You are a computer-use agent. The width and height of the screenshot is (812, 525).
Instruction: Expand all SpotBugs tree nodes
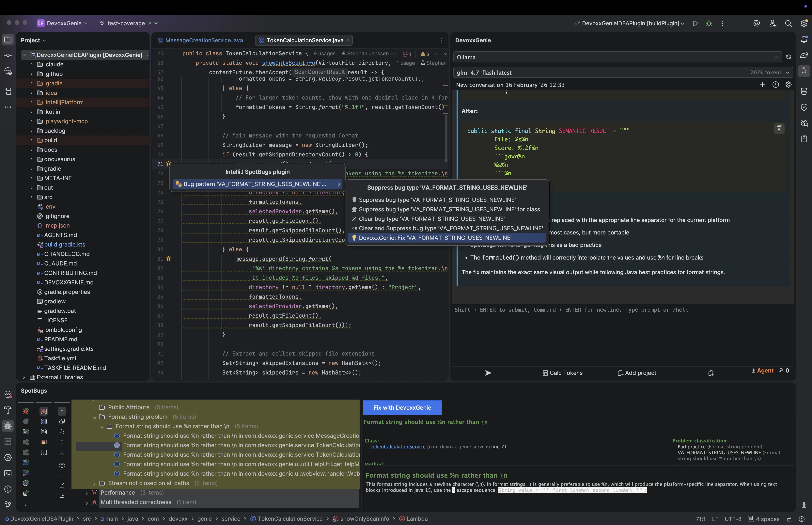coord(62,442)
